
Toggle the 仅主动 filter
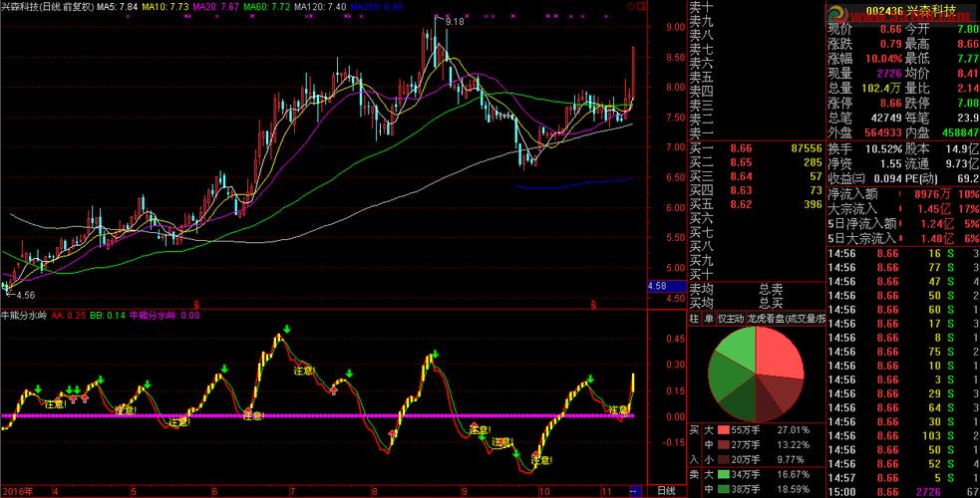click(730, 318)
